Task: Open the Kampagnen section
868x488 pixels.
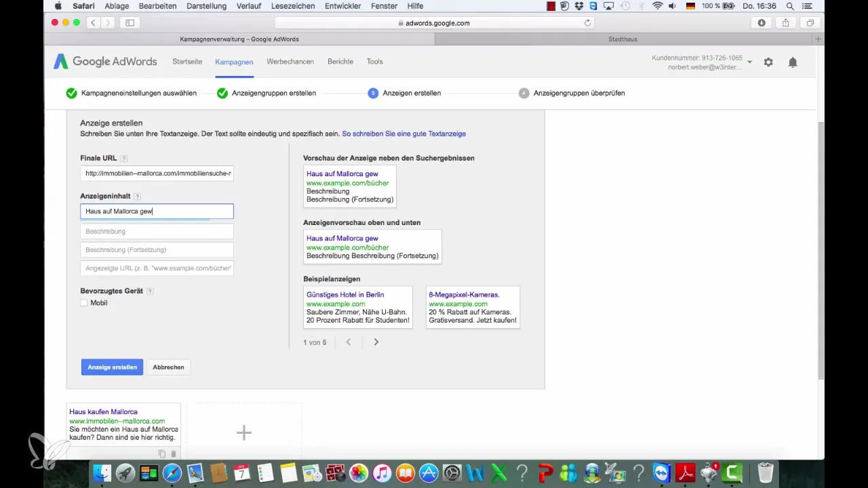Action: (x=234, y=62)
